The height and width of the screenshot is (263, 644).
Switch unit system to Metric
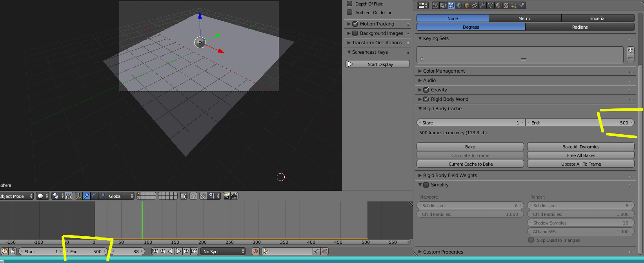tap(524, 18)
